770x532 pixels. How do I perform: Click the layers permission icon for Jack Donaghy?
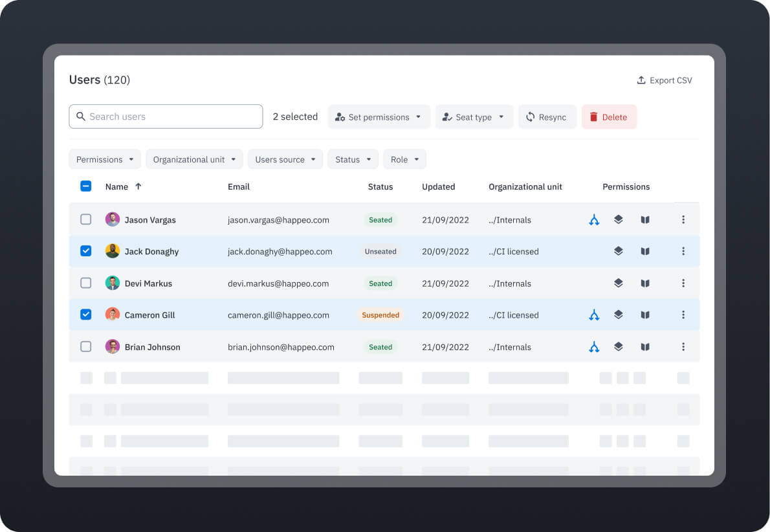coord(619,251)
